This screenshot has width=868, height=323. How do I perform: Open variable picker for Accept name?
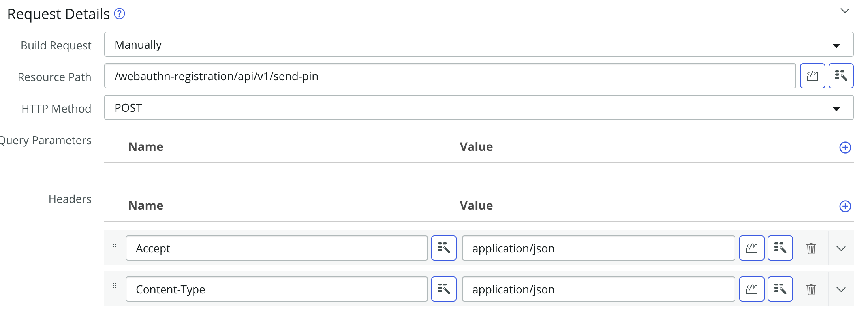click(443, 248)
